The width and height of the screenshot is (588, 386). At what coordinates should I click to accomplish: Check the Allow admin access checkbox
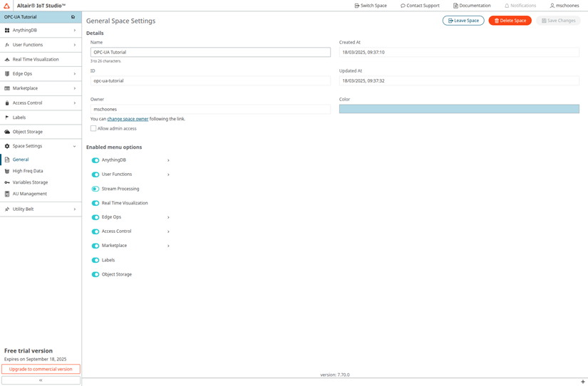tap(93, 128)
